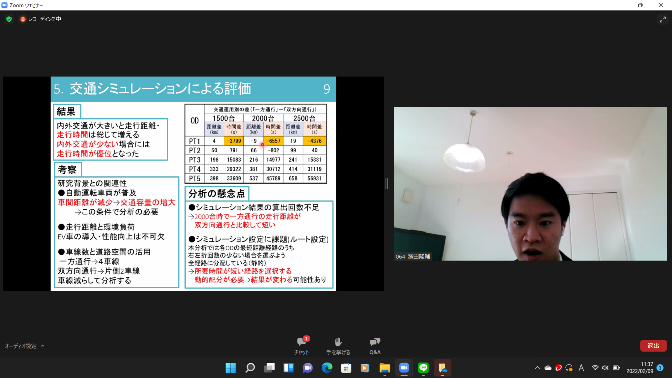
Task: Open Task View on the taskbar
Action: click(270, 368)
